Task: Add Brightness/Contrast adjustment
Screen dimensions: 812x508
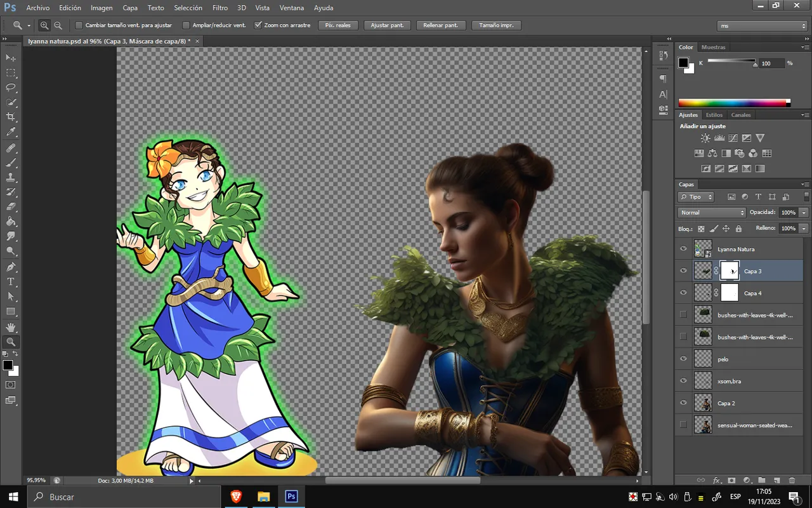Action: [x=705, y=138]
